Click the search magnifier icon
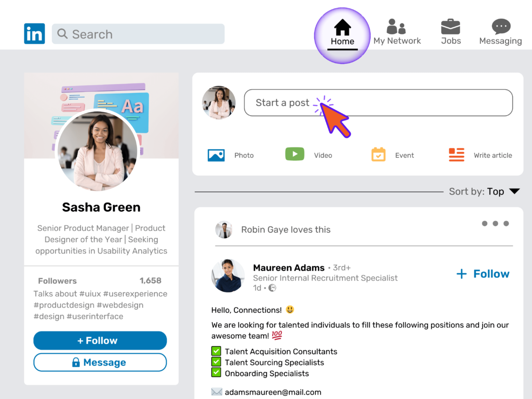Image resolution: width=532 pixels, height=399 pixels. point(62,34)
